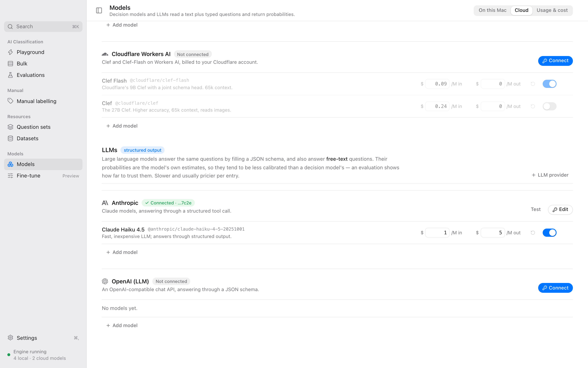Edit the Anthropic connection
The height and width of the screenshot is (368, 588).
(x=560, y=210)
